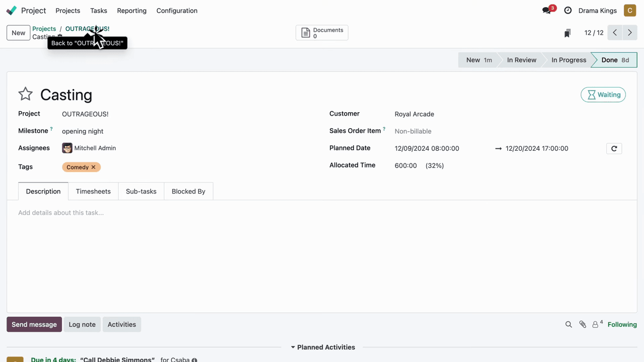This screenshot has width=644, height=362.
Task: Open chatter search magnifier icon
Action: coord(569,325)
